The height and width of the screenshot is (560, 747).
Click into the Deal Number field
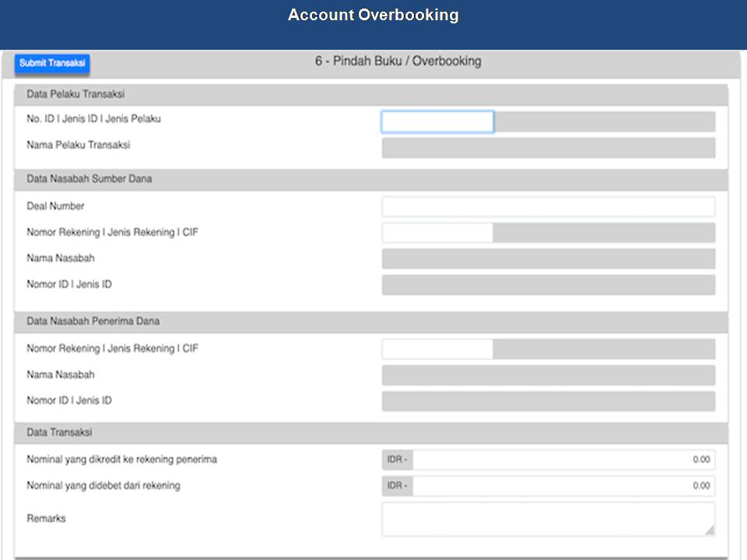point(548,207)
